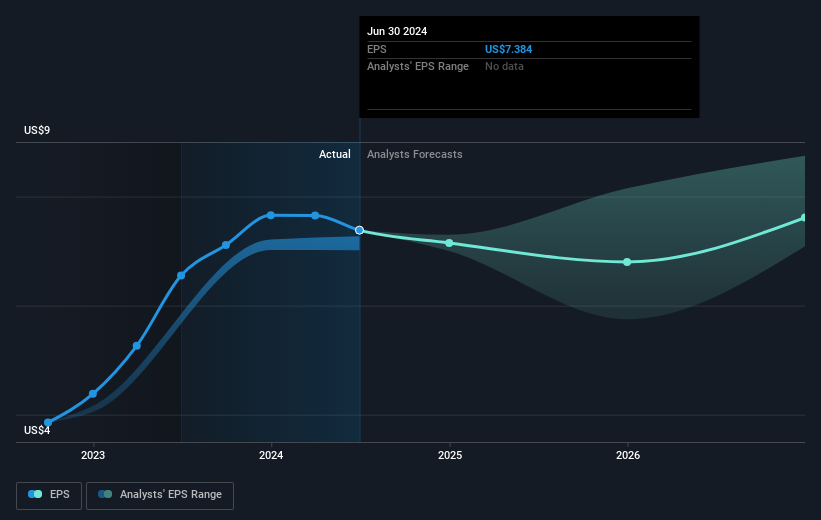Select the EPS data point at 2023
The height and width of the screenshot is (520, 821).
(x=93, y=394)
